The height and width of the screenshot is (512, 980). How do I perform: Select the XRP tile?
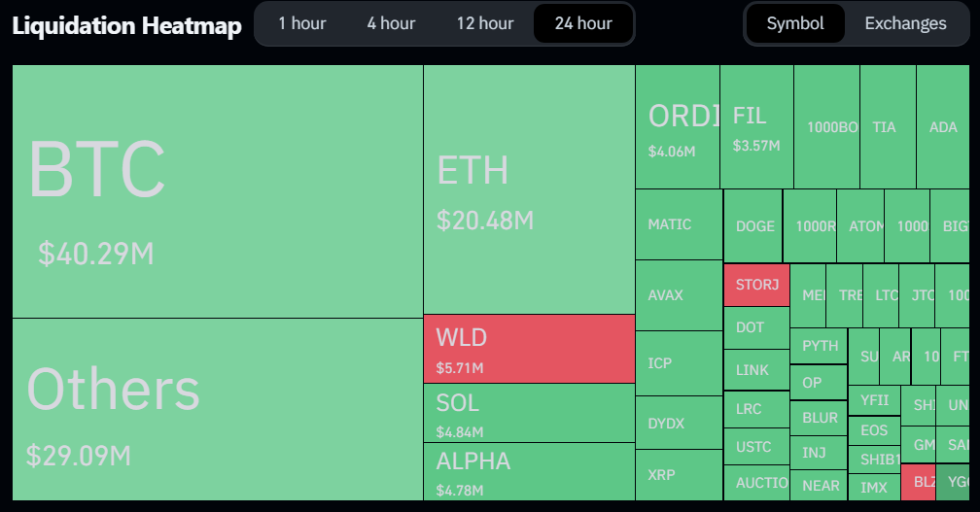[679, 475]
